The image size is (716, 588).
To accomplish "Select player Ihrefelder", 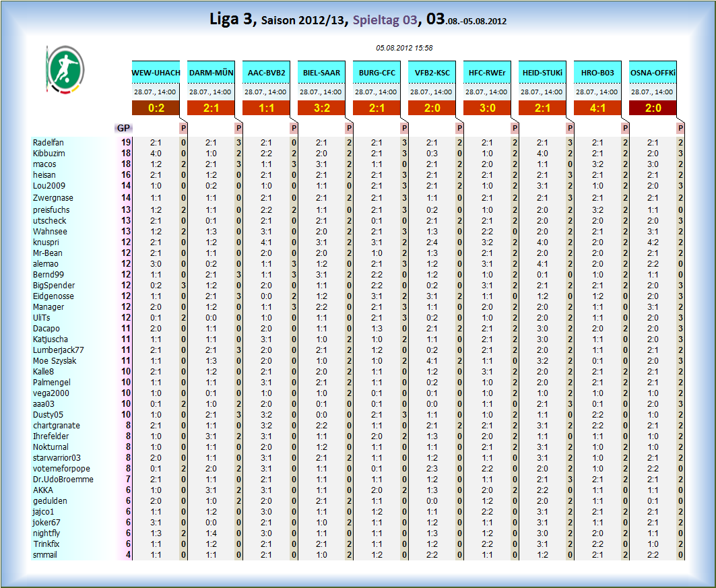I will (x=51, y=436).
